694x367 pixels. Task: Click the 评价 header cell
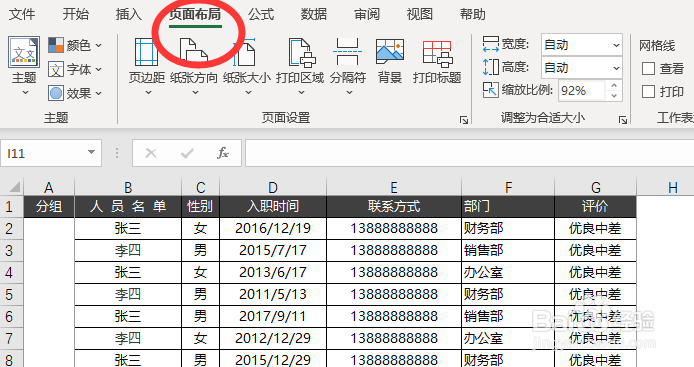click(595, 207)
